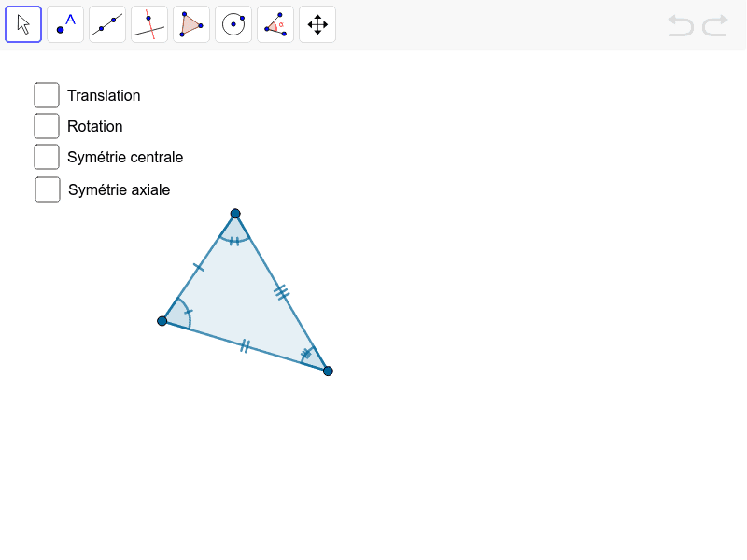Image resolution: width=747 pixels, height=560 pixels.
Task: Click the Symétrie centrale label
Action: tap(125, 158)
